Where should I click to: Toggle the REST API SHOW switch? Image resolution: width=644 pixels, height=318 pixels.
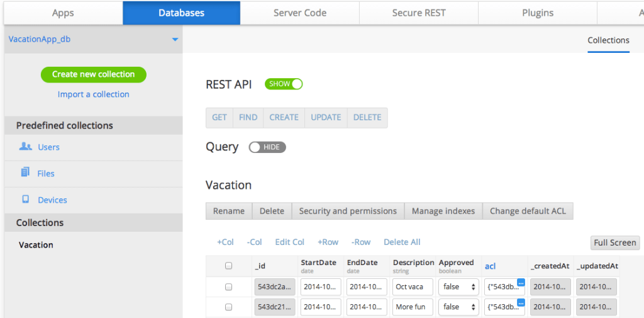[284, 84]
